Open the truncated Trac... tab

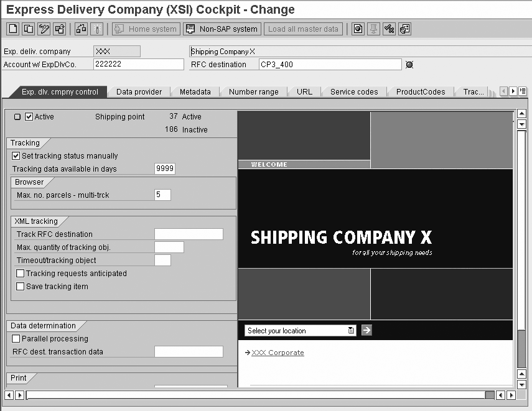coord(474,92)
